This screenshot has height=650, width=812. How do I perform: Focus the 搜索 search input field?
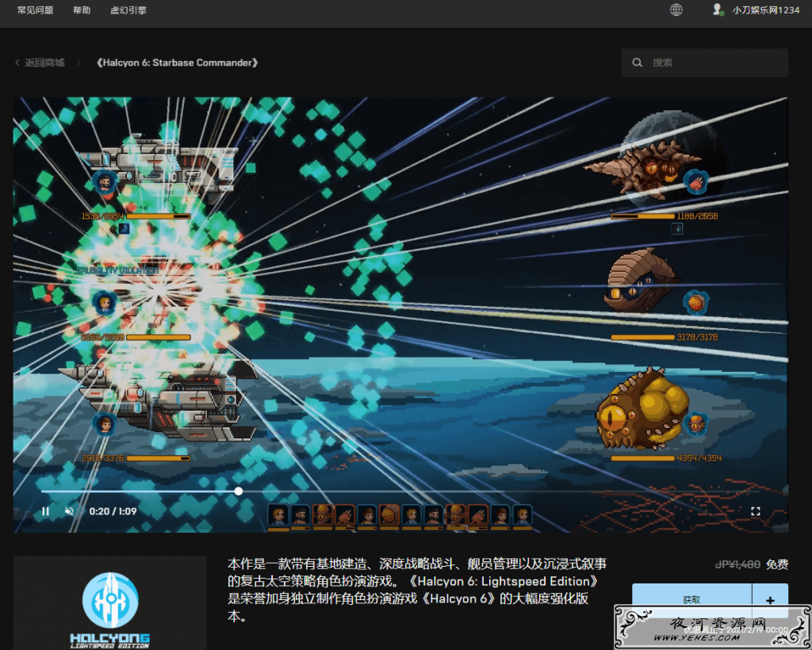pyautogui.click(x=705, y=63)
